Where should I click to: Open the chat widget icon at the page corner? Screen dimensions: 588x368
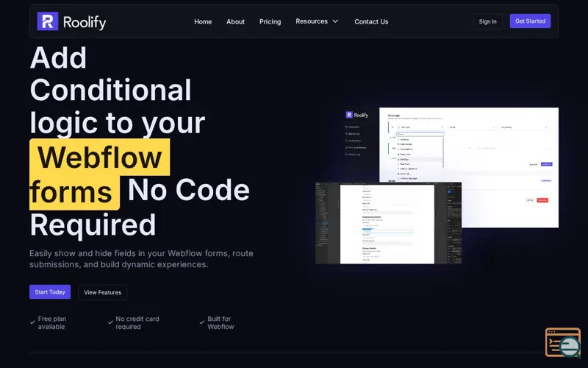(563, 342)
